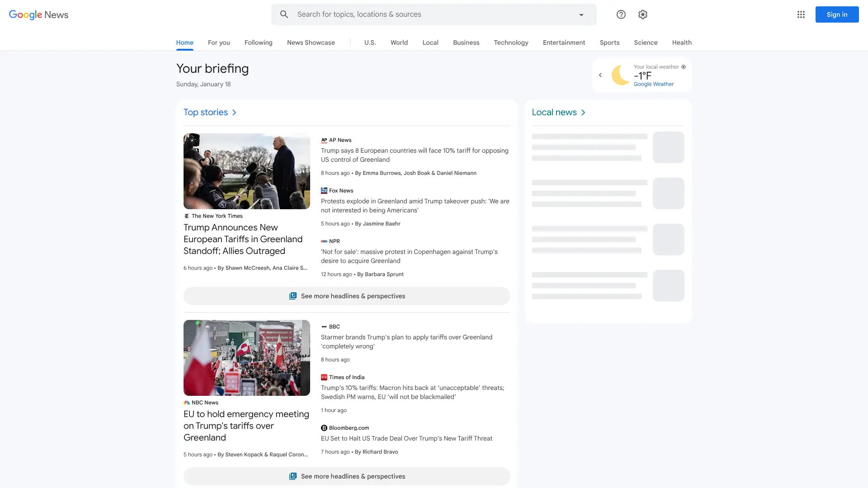Screen dimensions: 868x488
Task: Click the Bloomberg.com source icon
Action: tap(324, 428)
